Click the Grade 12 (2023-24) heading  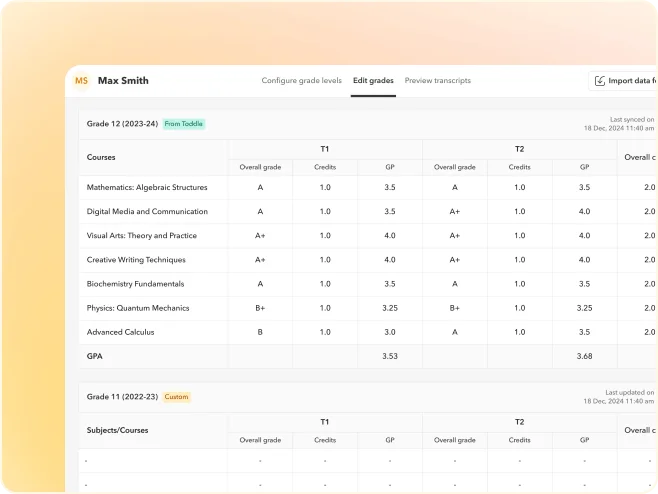(122, 124)
